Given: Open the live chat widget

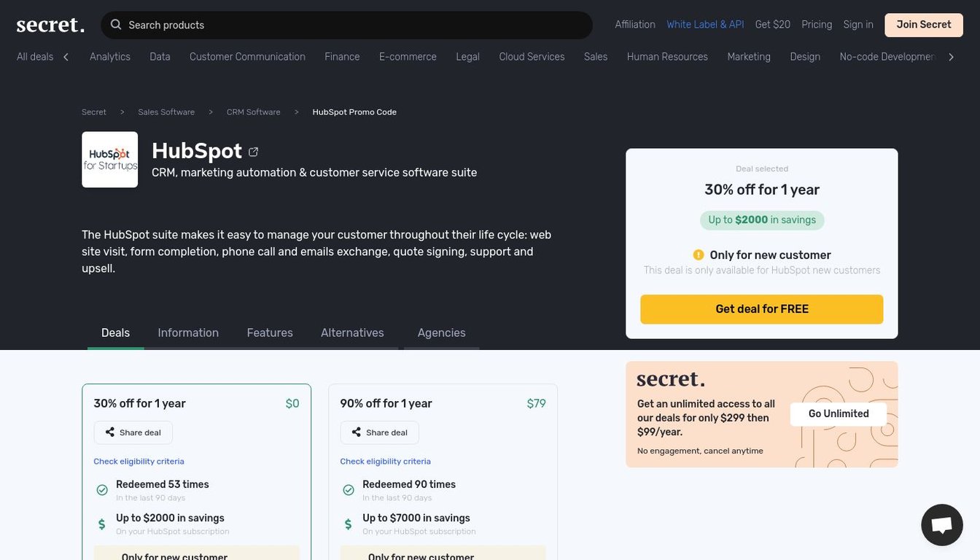Looking at the screenshot, I should (941, 524).
